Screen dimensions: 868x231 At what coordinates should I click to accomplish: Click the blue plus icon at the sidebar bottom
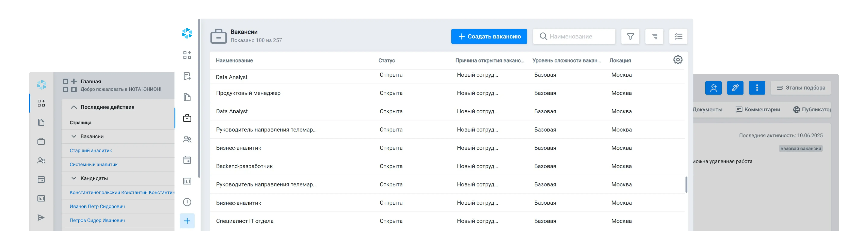click(x=187, y=221)
